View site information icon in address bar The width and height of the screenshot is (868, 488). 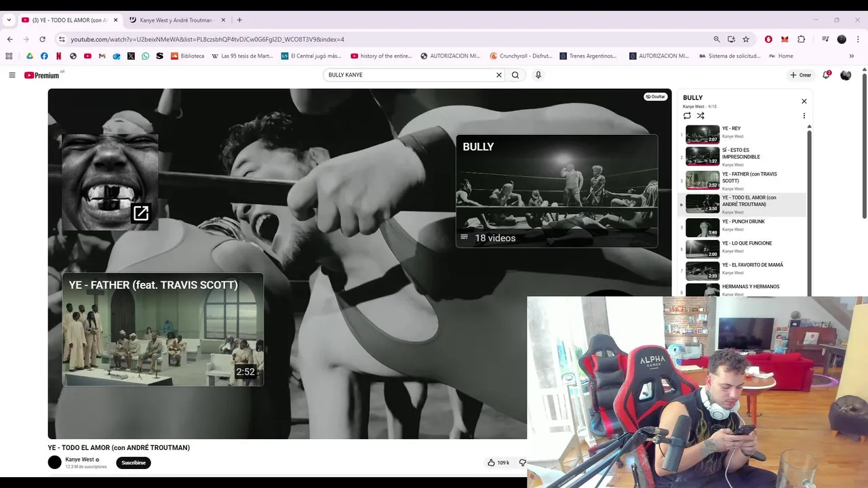62,39
